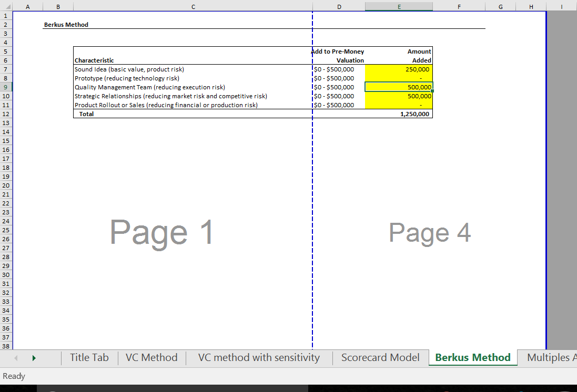Select column D header
Image resolution: width=577 pixels, height=392 pixels.
point(339,7)
